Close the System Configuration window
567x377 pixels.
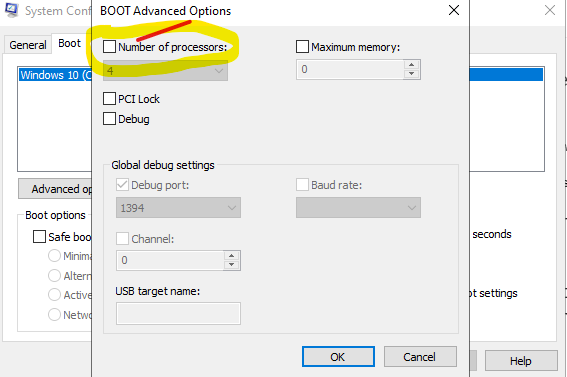tap(550, 10)
